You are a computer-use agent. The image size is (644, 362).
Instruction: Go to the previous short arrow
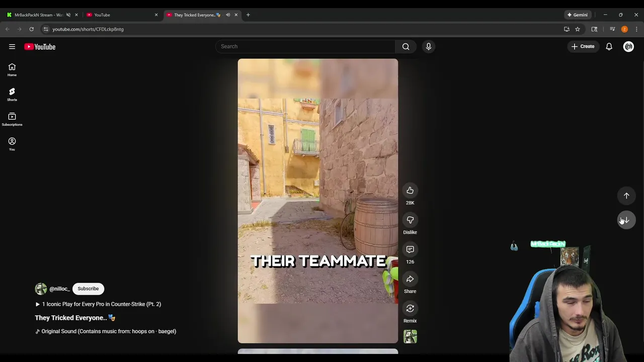(x=626, y=196)
